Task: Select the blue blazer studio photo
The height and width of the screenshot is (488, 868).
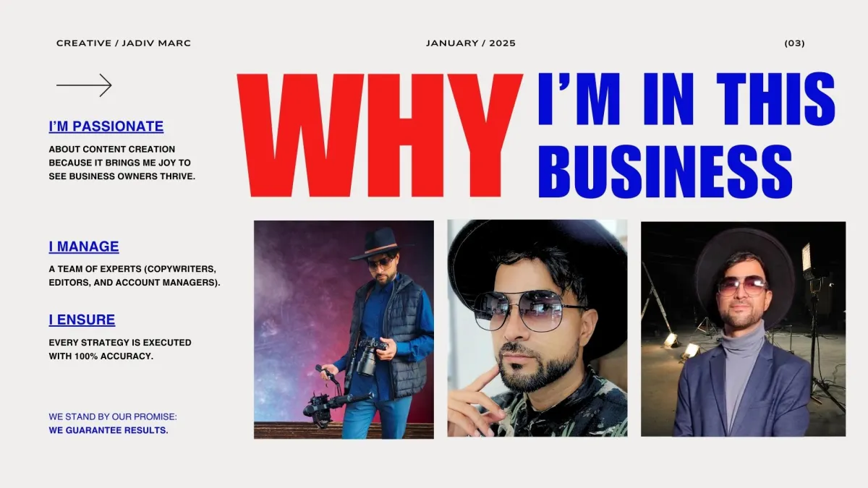Action: pyautogui.click(x=743, y=329)
